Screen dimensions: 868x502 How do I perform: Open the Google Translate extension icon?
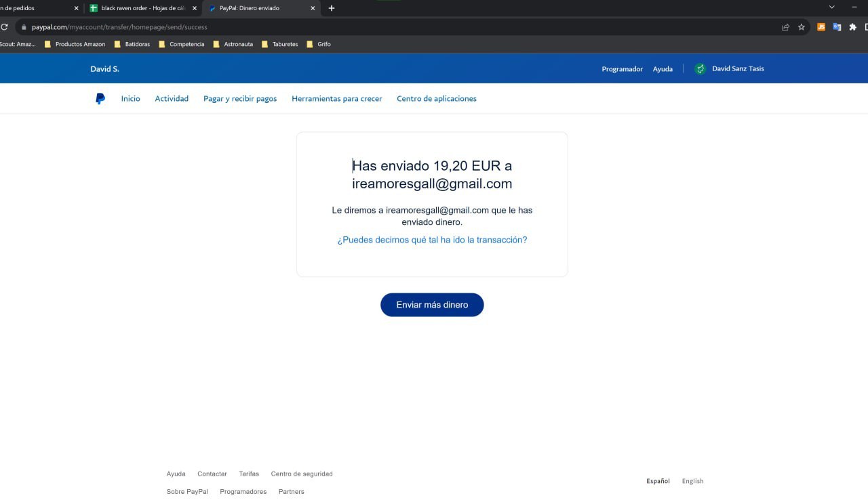click(x=837, y=27)
